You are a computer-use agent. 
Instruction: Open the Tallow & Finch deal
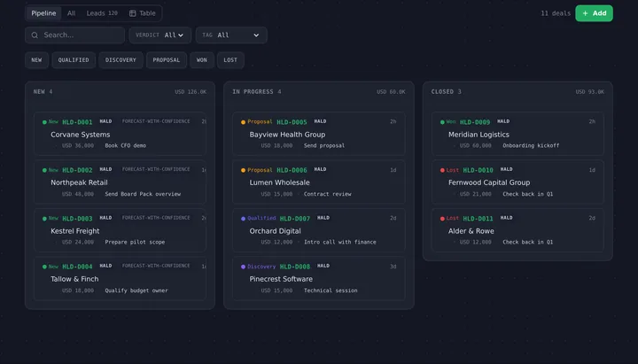(x=120, y=278)
